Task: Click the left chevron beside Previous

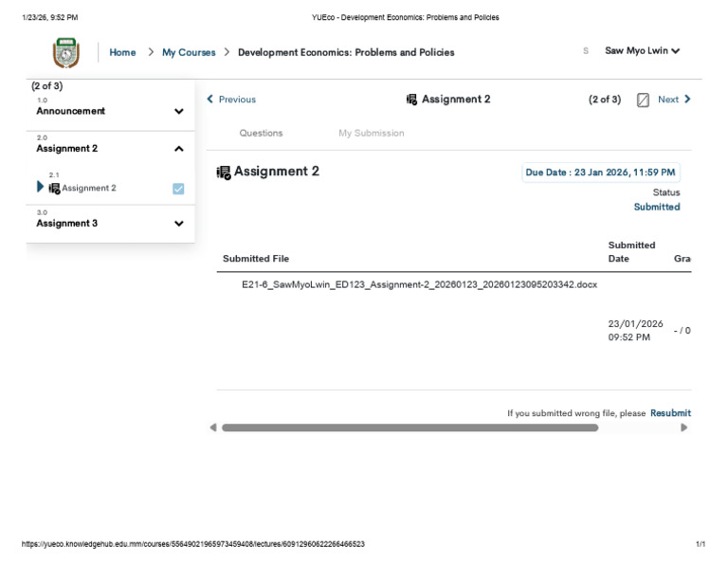Action: (210, 99)
